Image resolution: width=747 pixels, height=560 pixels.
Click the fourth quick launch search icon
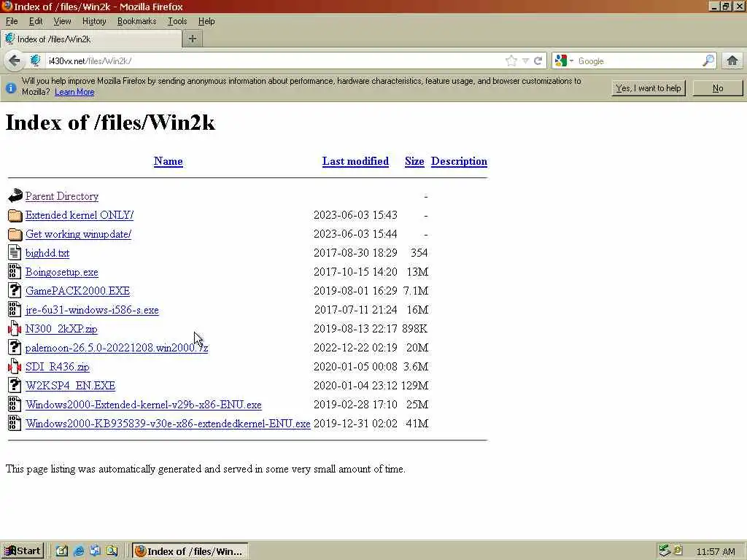pos(112,551)
